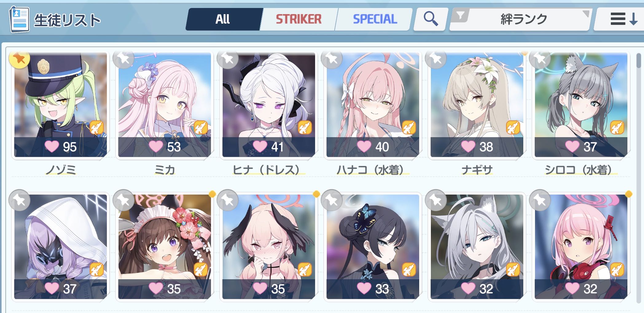This screenshot has width=644, height=313.
Task: Open the bond 33 black-haired student portrait
Action: coord(373,246)
